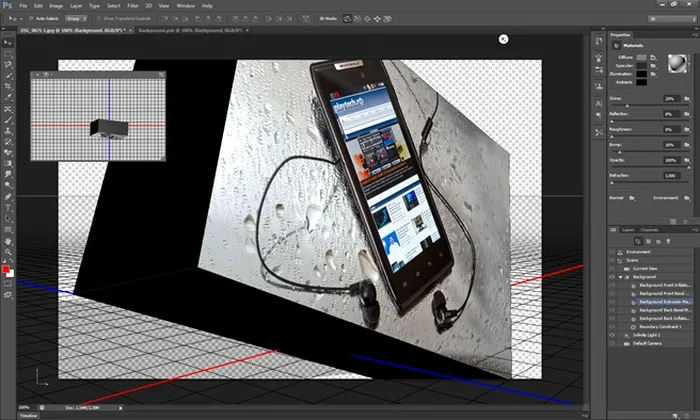Switch to the Layers tab
Image resolution: width=700 pixels, height=420 pixels.
coord(628,230)
